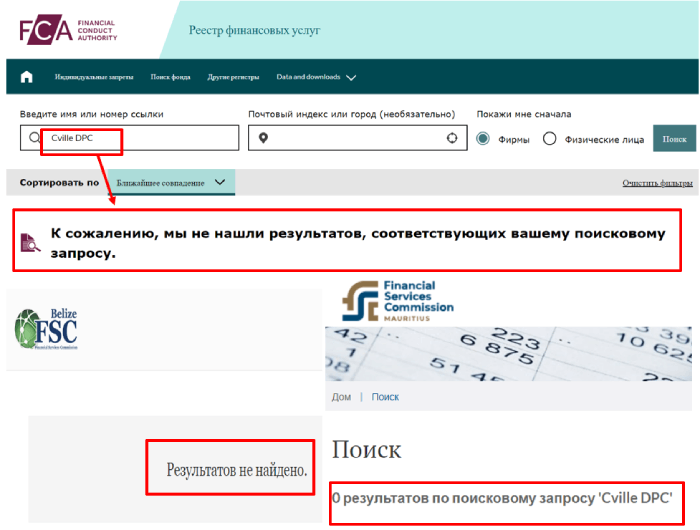Click the chevron beside Data and downloads
Viewport: 700px width, 530px height.
[351, 78]
